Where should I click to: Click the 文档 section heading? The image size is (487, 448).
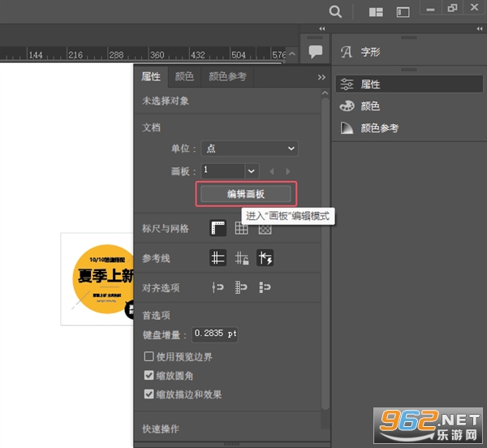pos(151,127)
